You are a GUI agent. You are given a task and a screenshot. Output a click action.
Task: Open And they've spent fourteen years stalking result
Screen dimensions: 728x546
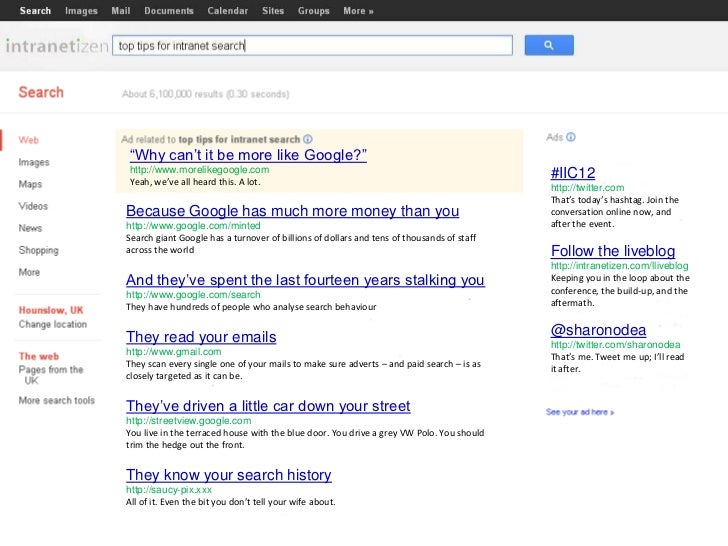306,280
